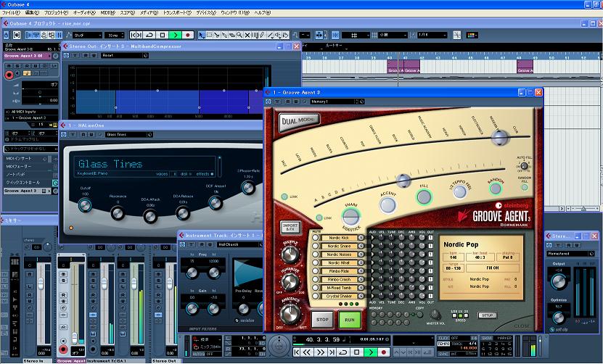Open the Hall Church reverb preset dropdown
The image size is (603, 364).
[241, 244]
